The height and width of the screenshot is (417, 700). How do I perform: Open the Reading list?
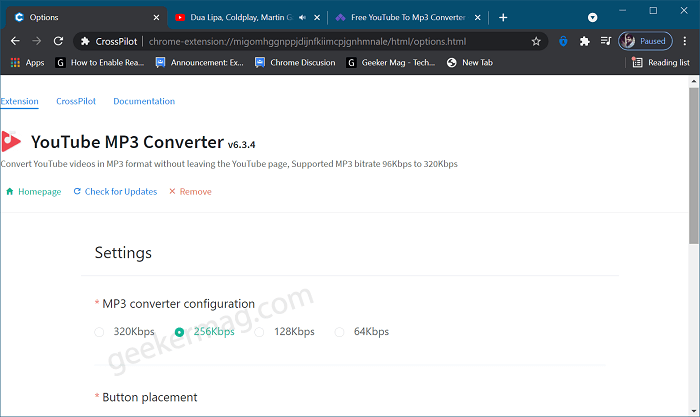[x=661, y=63]
